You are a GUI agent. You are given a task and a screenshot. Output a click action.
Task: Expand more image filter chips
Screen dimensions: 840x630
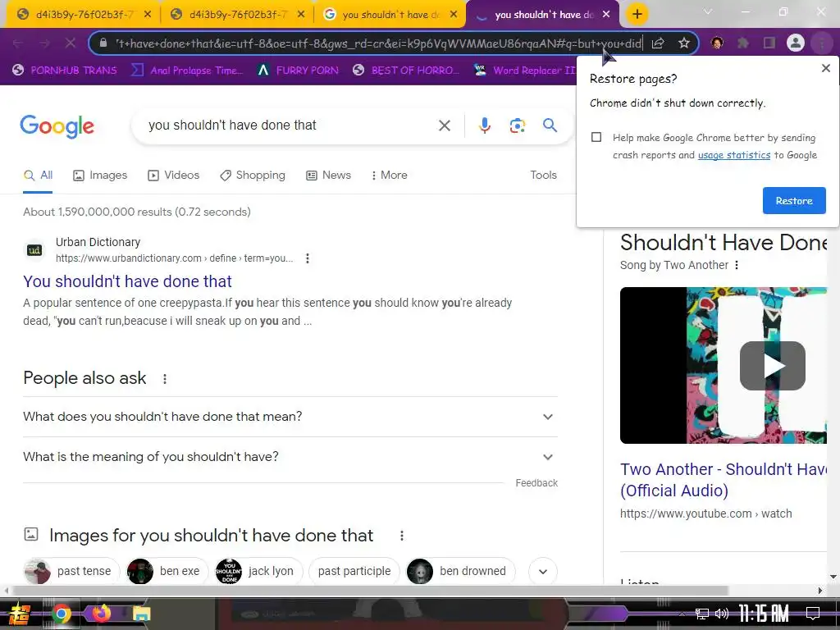[x=543, y=572]
